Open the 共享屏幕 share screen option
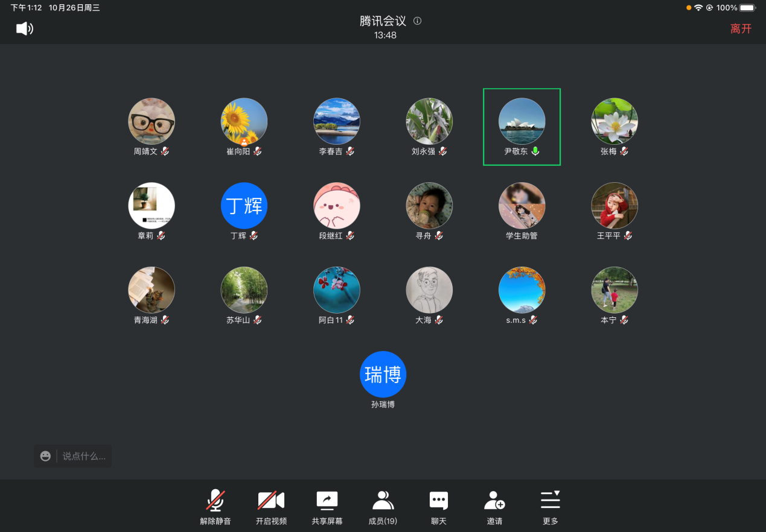Screen dimensions: 766x532 (327, 507)
